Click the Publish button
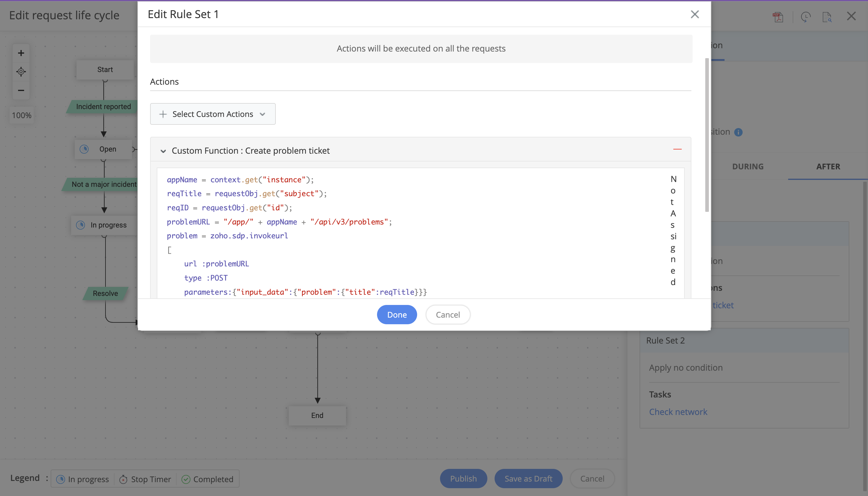Image resolution: width=868 pixels, height=496 pixels. (463, 479)
